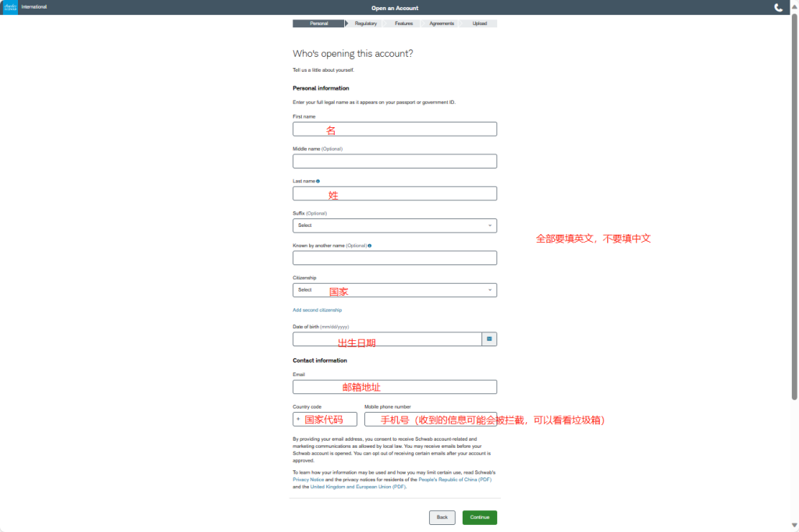Go to the Regulatory step

coord(365,23)
